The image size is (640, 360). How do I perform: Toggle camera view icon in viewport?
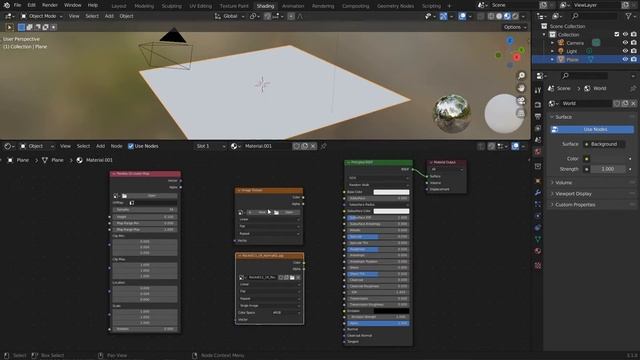521,100
